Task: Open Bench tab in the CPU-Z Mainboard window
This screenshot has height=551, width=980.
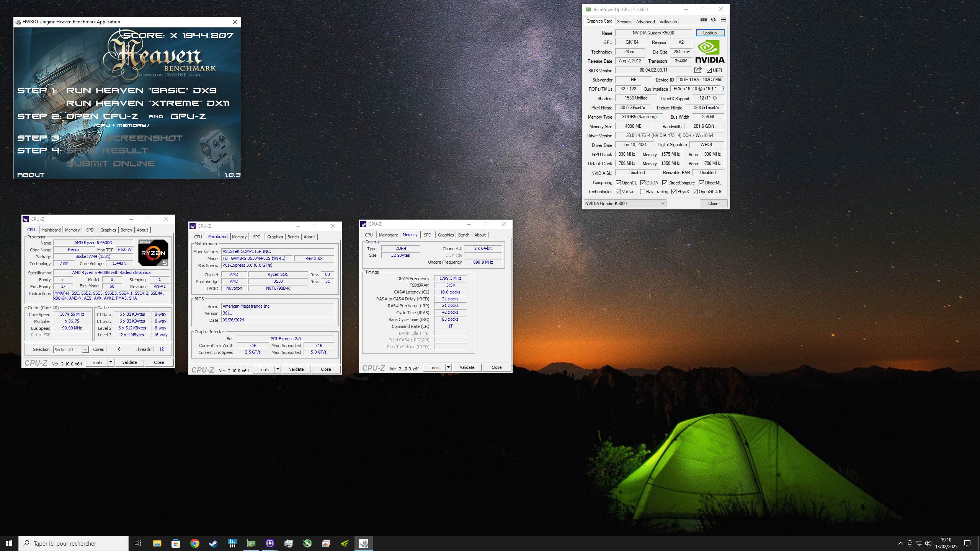Action: (x=293, y=236)
